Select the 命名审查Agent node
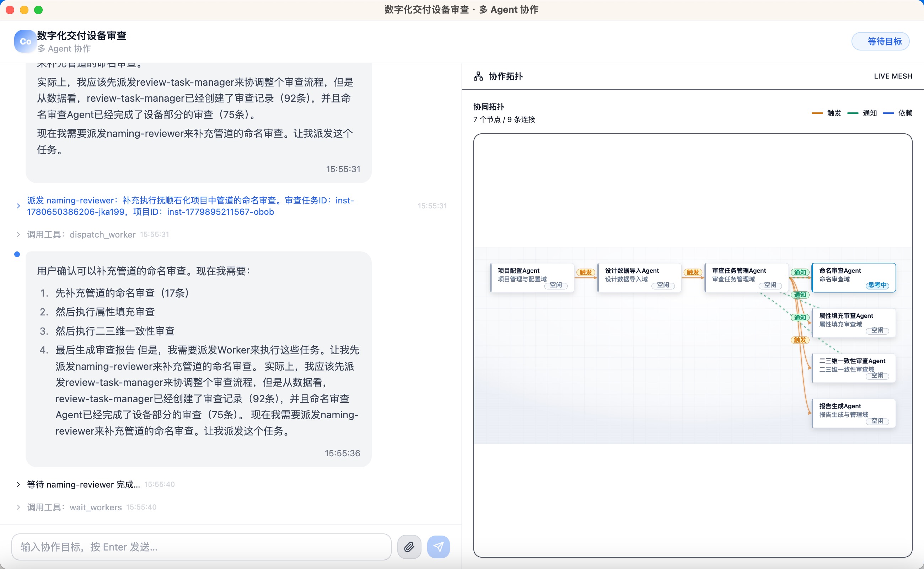The height and width of the screenshot is (569, 924). pos(853,278)
